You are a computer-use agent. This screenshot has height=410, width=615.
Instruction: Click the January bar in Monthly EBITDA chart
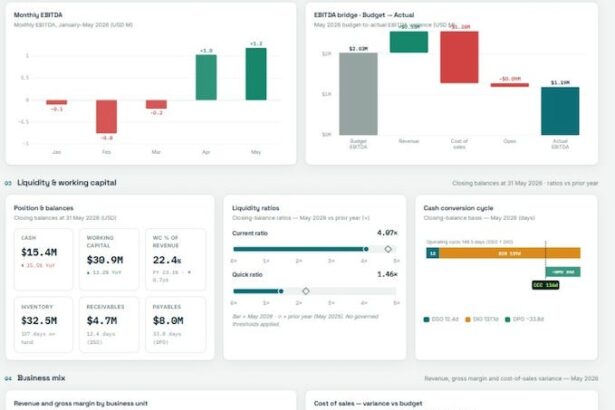point(56,102)
